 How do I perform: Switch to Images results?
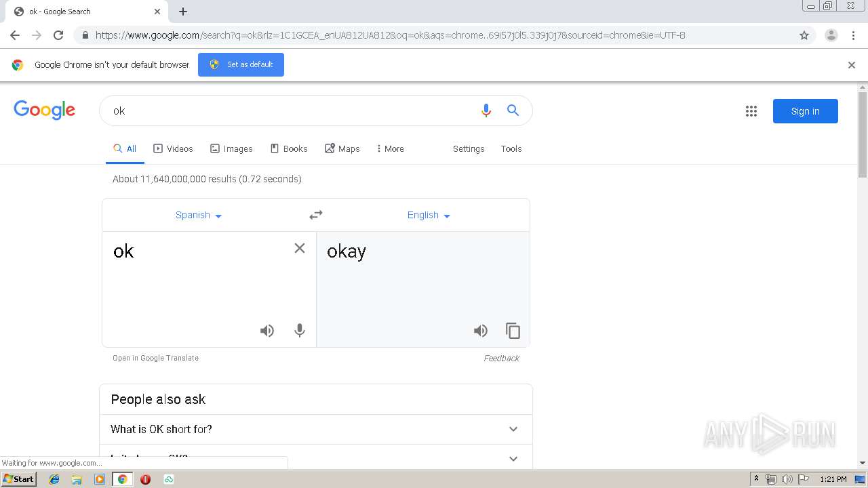pyautogui.click(x=231, y=149)
